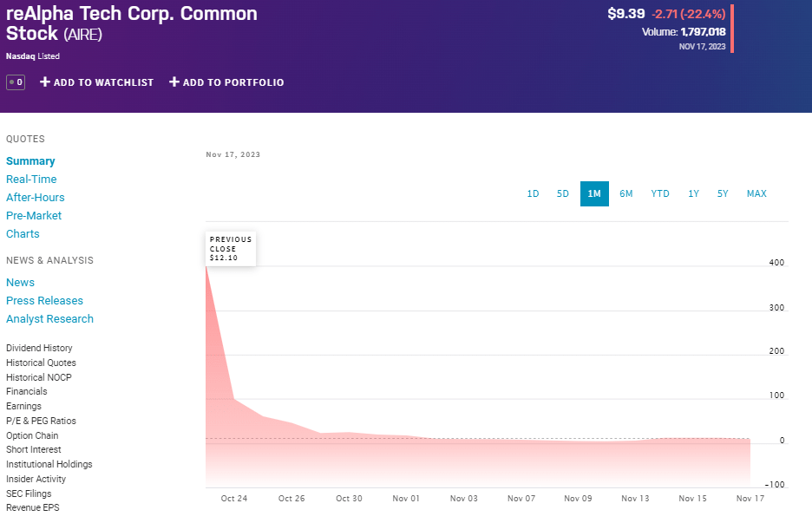Screen dimensions: 812x523
Task: Click the Previous Close label on the chart
Action: (229, 248)
